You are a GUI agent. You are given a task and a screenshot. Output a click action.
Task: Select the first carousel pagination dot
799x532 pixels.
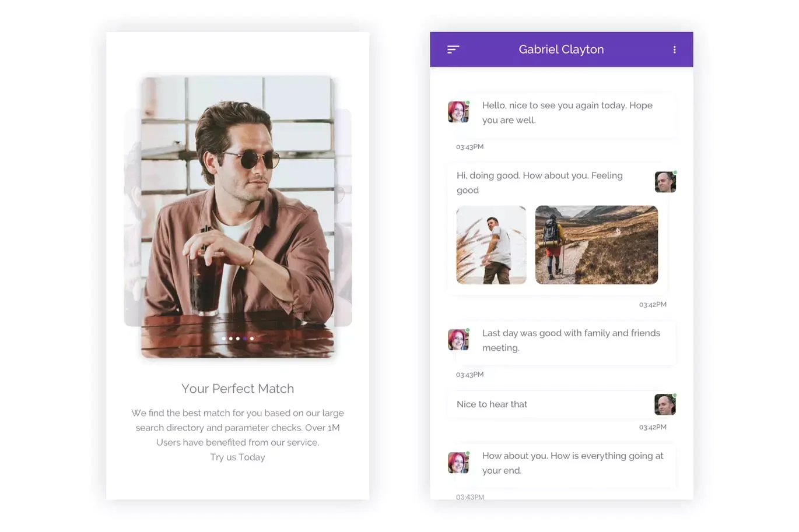[x=223, y=339]
